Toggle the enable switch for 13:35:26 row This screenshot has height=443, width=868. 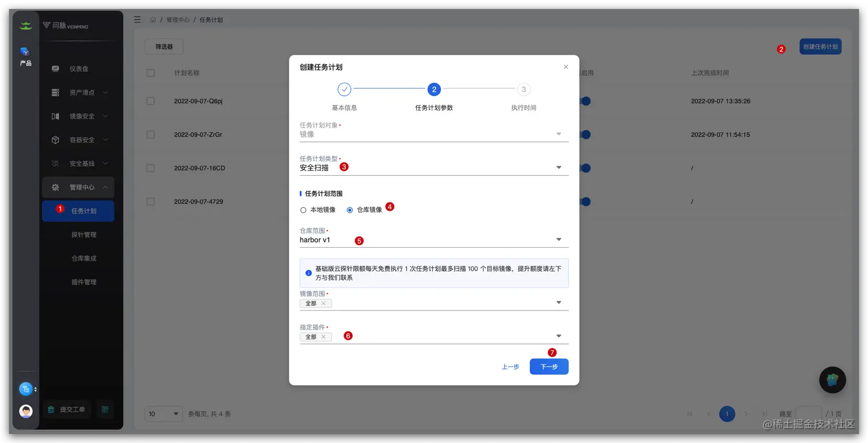point(585,101)
